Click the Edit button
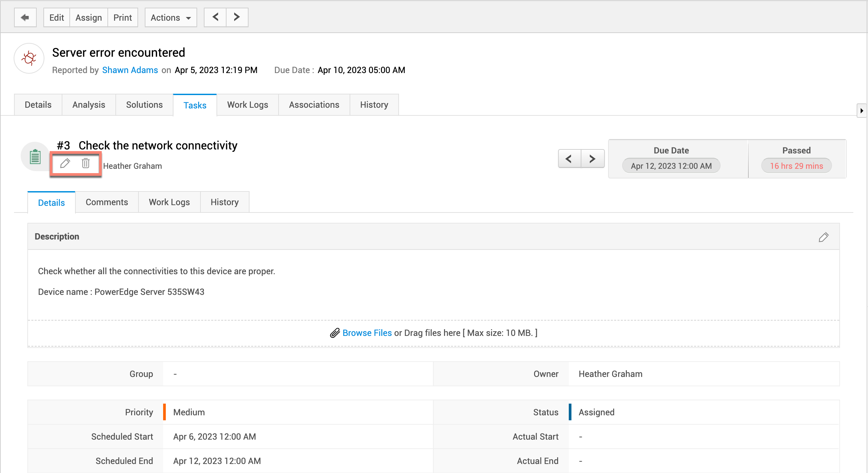The height and width of the screenshot is (473, 868). tap(57, 18)
